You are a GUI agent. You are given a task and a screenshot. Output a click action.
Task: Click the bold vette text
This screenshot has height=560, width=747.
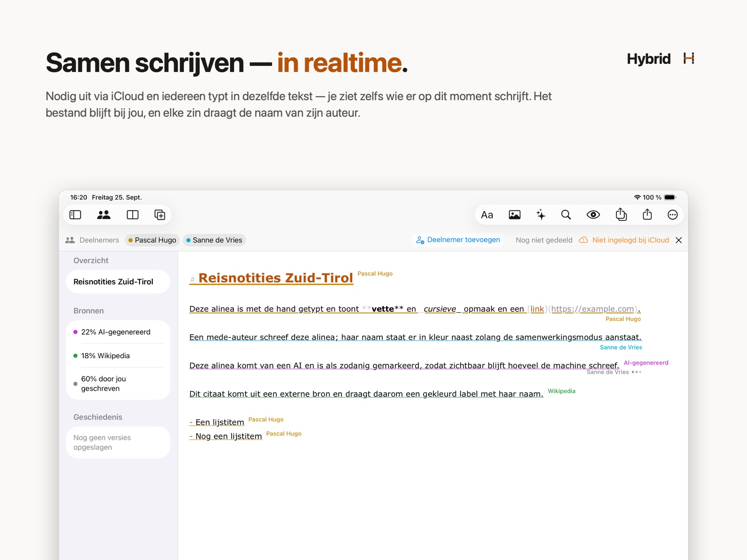coord(383,309)
